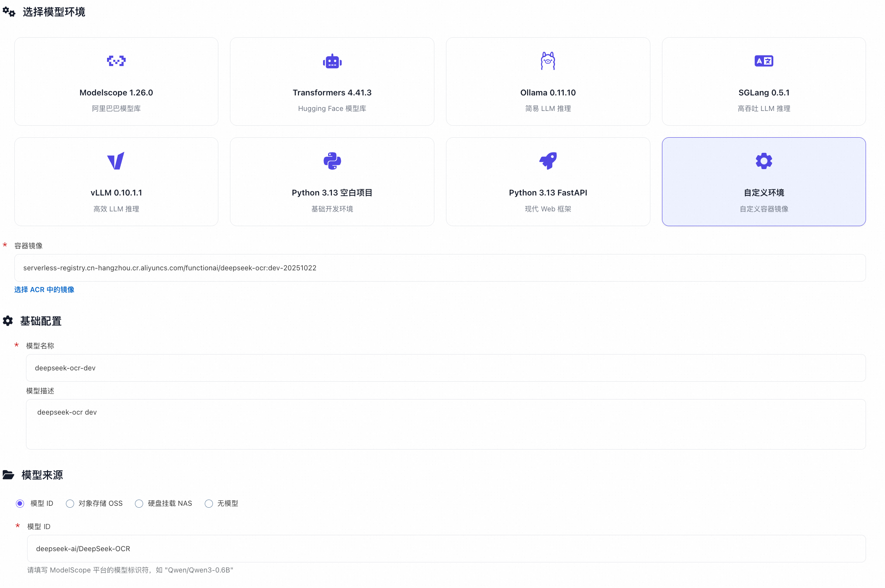Viewport: 885px width, 588px height.
Task: Click the FastAPI rocket icon
Action: (548, 161)
